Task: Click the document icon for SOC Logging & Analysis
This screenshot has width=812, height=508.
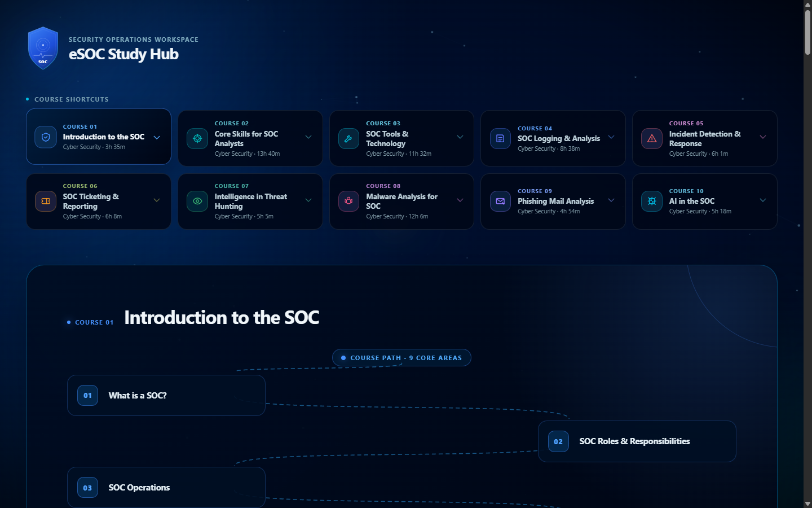Action: click(500, 138)
